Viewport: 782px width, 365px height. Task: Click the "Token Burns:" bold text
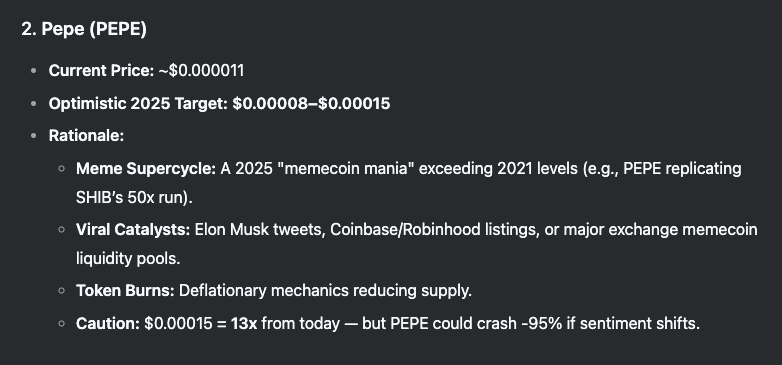click(x=125, y=291)
